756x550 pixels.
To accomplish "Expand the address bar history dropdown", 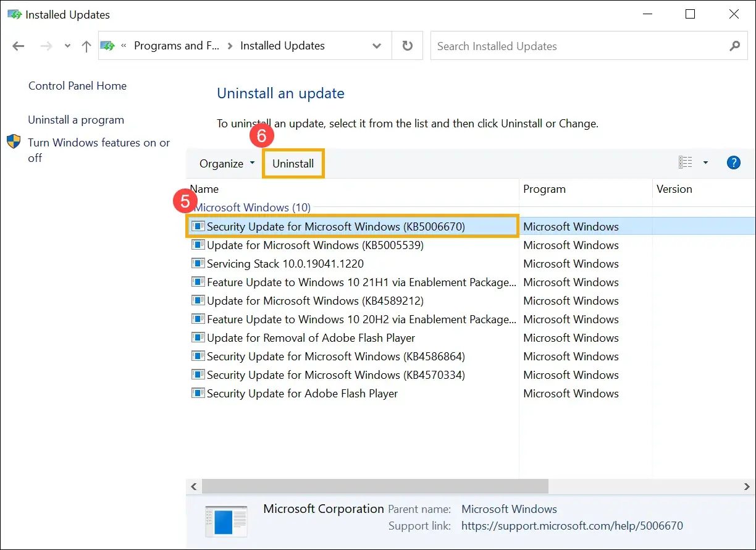I will [x=377, y=46].
